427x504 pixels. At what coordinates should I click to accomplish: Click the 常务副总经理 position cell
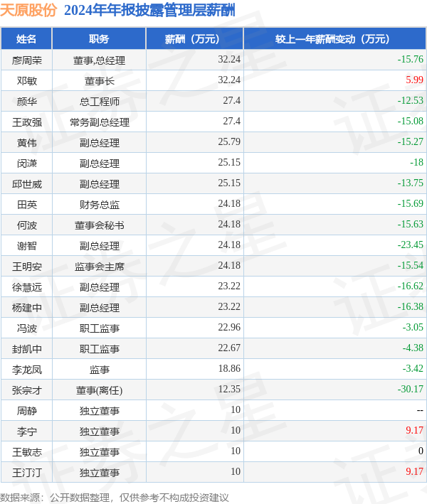pos(99,122)
